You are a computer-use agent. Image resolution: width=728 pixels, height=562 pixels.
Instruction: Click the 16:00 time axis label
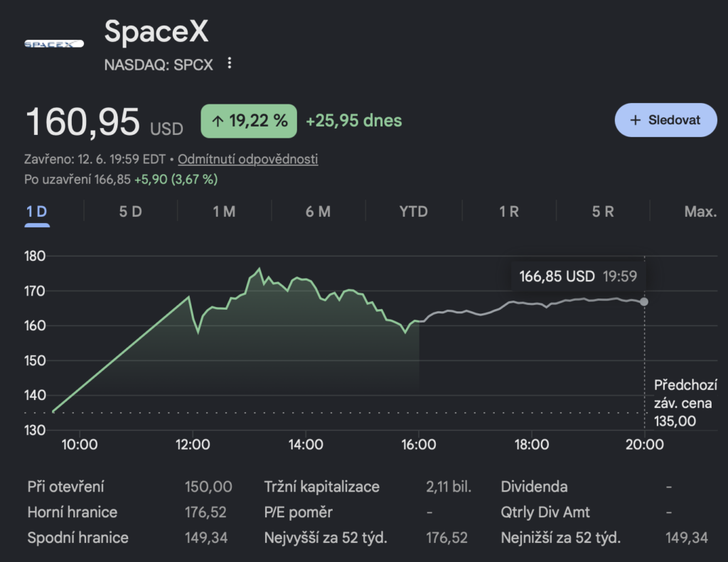[418, 445]
